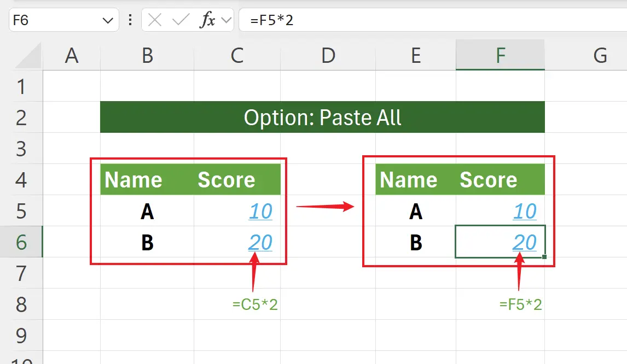Click the Enter checkmark icon in formula bar
627x364 pixels.
point(180,20)
